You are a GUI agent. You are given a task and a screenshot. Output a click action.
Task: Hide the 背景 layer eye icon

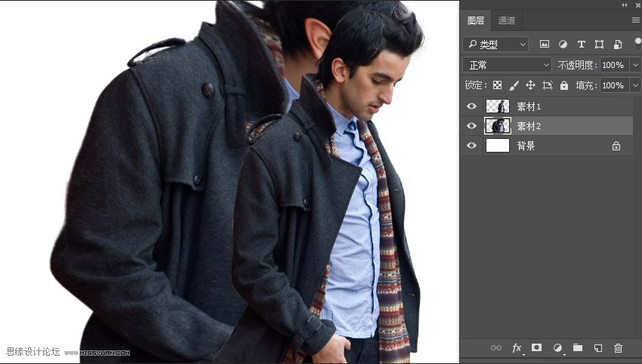[x=472, y=146]
